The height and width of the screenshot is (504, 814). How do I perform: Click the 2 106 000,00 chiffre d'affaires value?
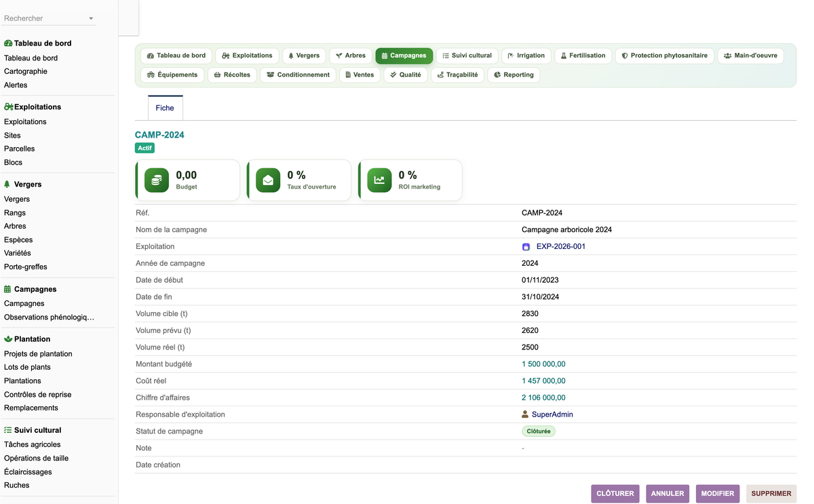coord(543,398)
